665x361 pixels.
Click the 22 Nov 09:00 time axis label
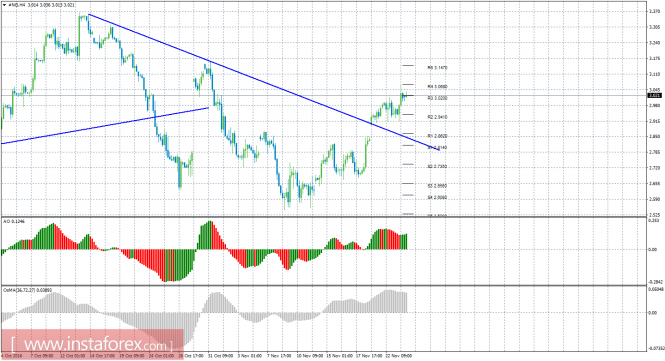point(400,356)
